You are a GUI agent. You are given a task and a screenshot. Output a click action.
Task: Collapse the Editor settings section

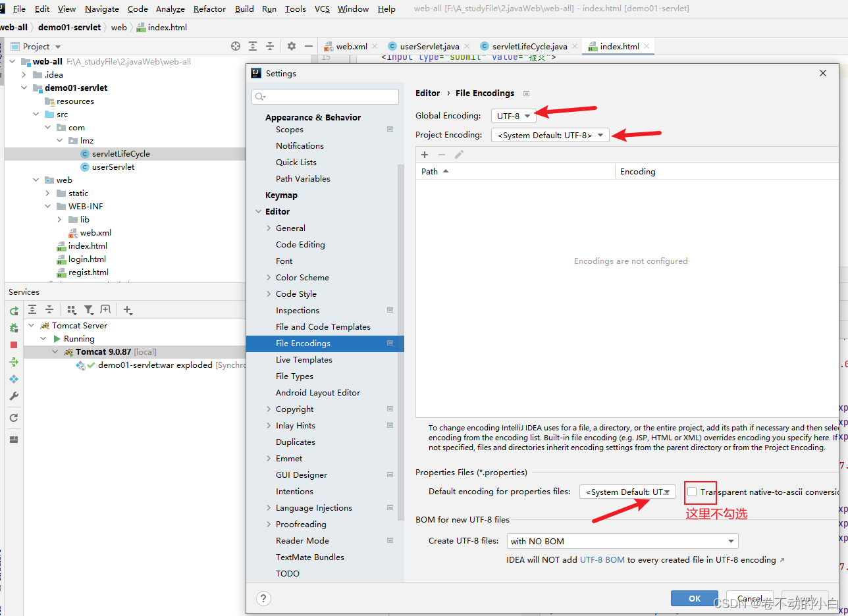[258, 211]
